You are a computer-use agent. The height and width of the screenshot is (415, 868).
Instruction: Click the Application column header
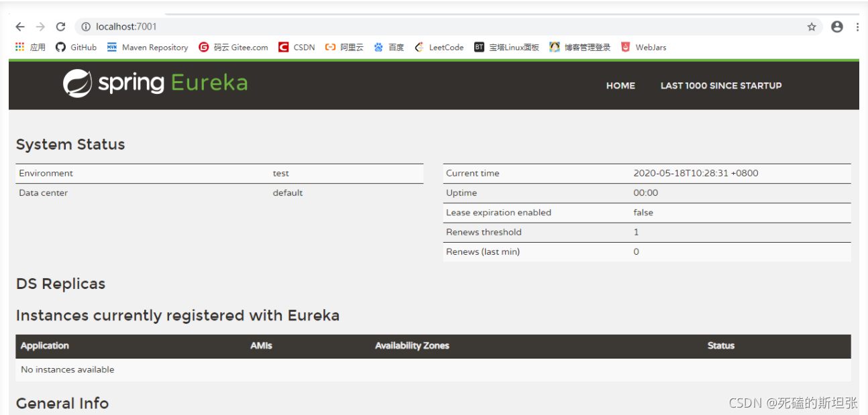coord(45,346)
